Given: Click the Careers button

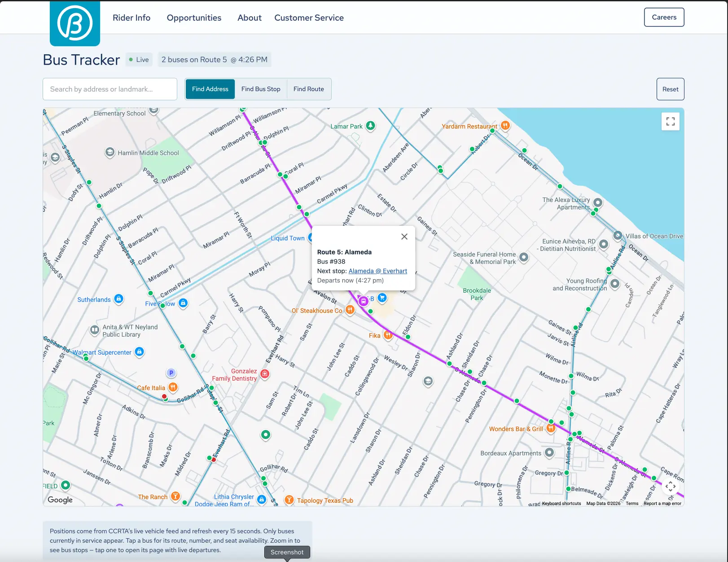Looking at the screenshot, I should click(x=664, y=17).
